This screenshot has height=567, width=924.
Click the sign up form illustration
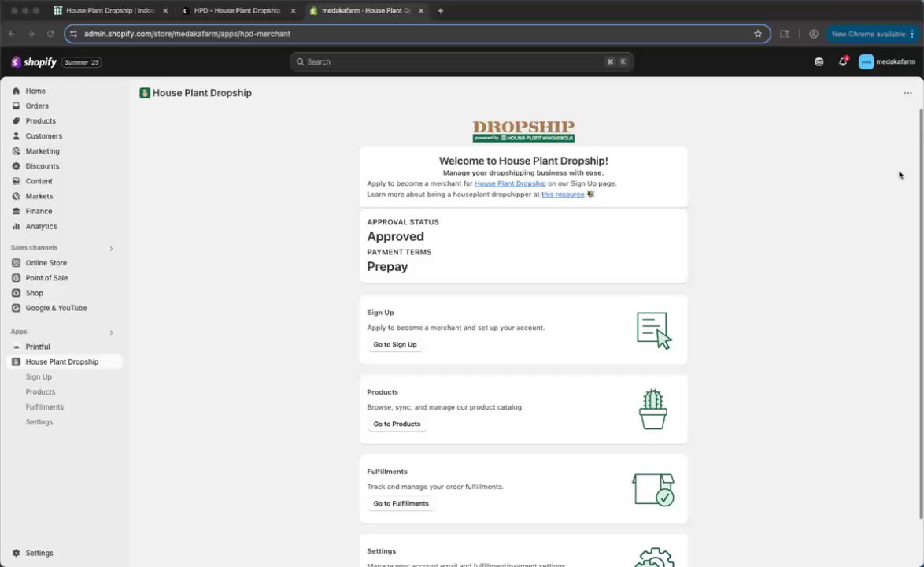[653, 330]
